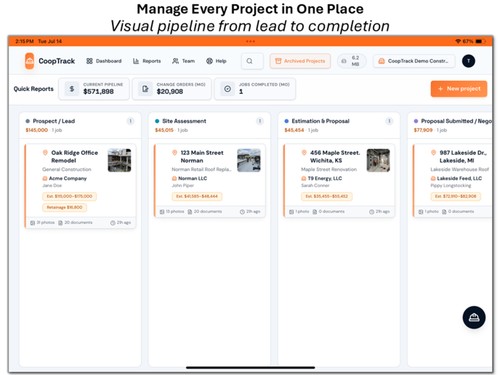The width and height of the screenshot is (500, 375).
Task: Click the dollar sign pipeline icon
Action: pos(72,89)
